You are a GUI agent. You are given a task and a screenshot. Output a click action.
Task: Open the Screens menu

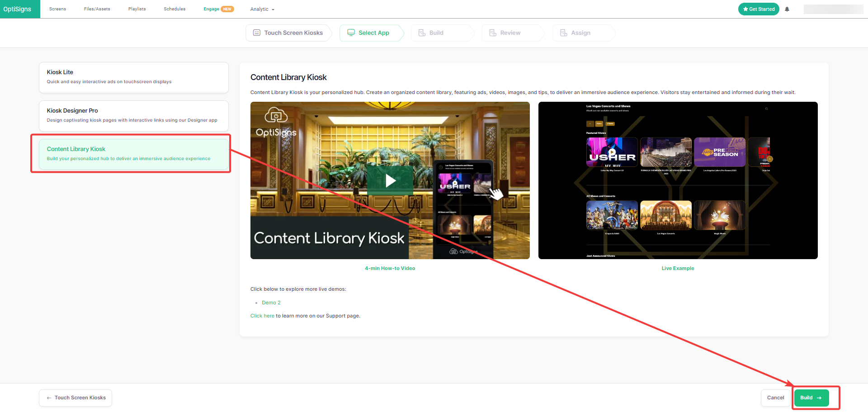pyautogui.click(x=57, y=9)
